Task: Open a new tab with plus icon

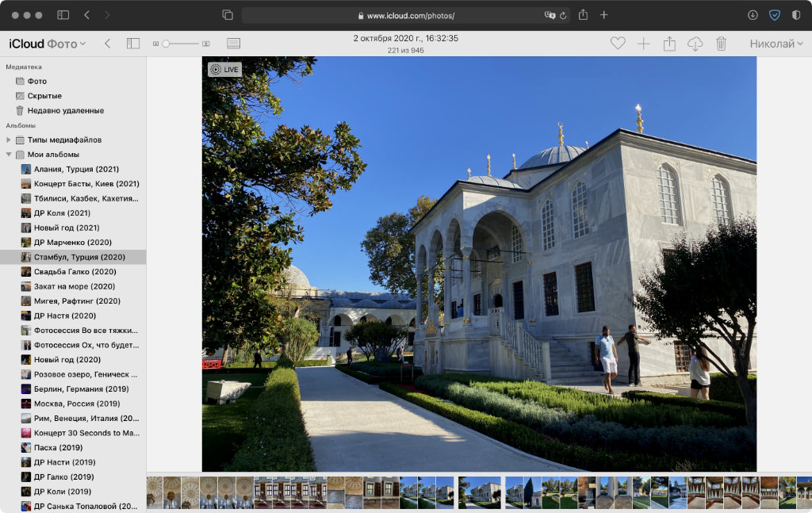Action: 603,15
